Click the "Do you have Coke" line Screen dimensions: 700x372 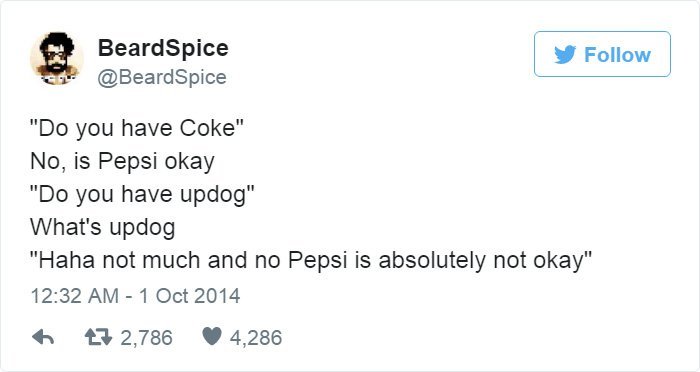tap(137, 129)
